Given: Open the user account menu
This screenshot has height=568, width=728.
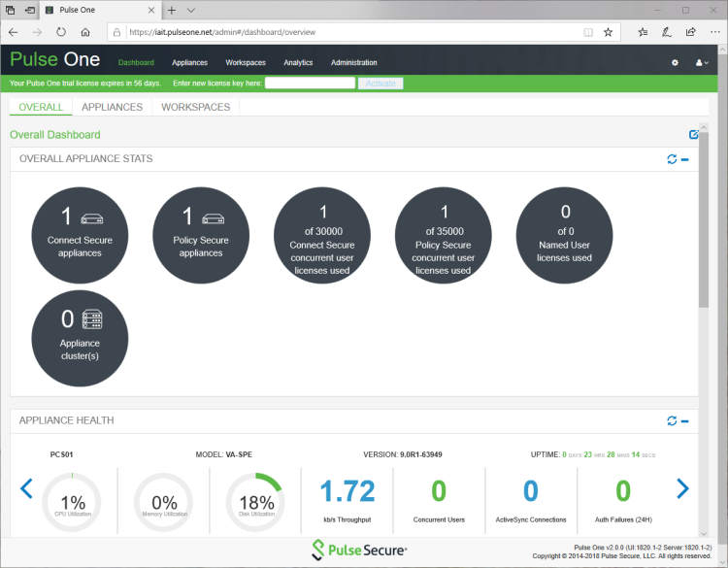Looking at the screenshot, I should tap(703, 63).
